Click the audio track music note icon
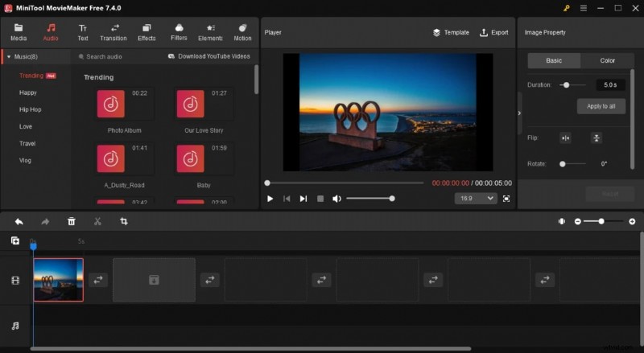644x353 pixels. tap(15, 326)
